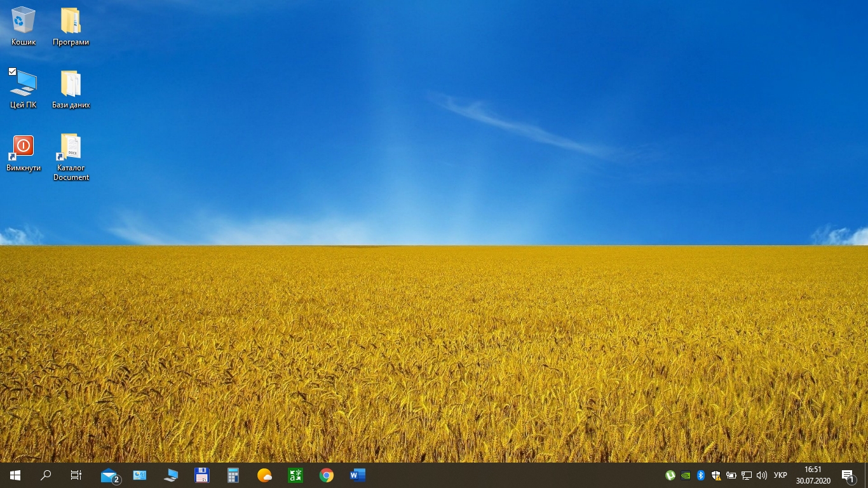
Task: Open the volume slider from the tray
Action: point(762,475)
